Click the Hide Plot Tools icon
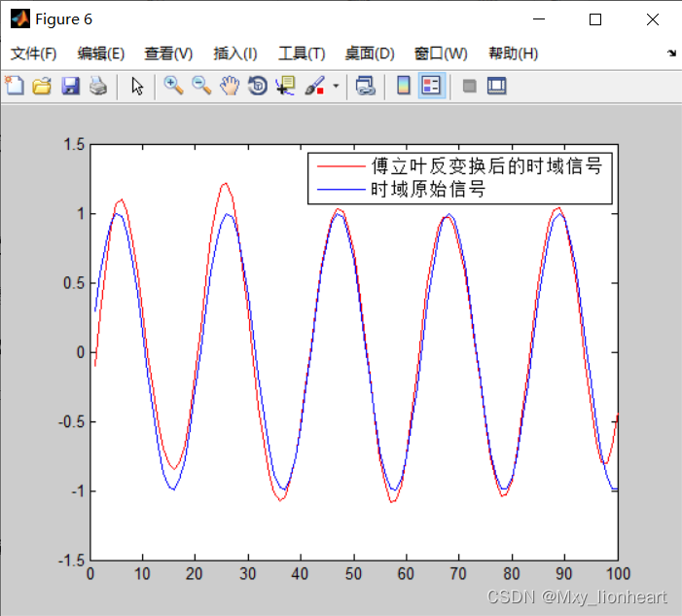The width and height of the screenshot is (682, 616). click(x=469, y=87)
